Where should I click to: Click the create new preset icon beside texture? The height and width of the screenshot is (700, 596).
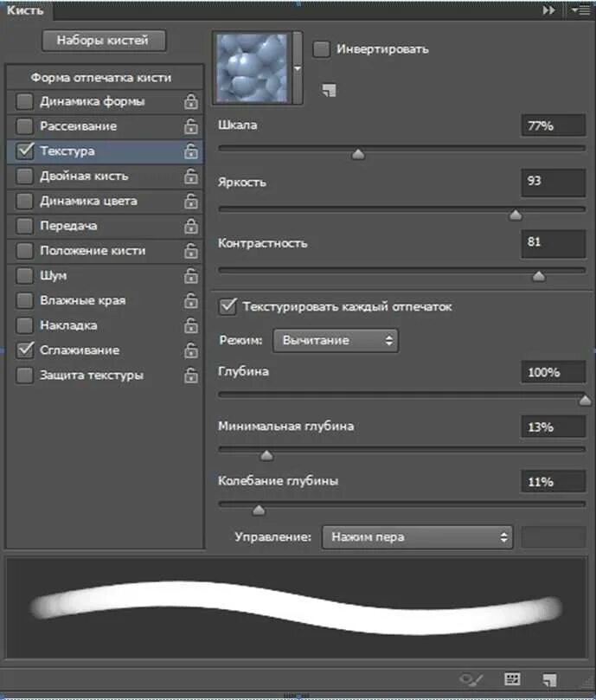[x=329, y=90]
